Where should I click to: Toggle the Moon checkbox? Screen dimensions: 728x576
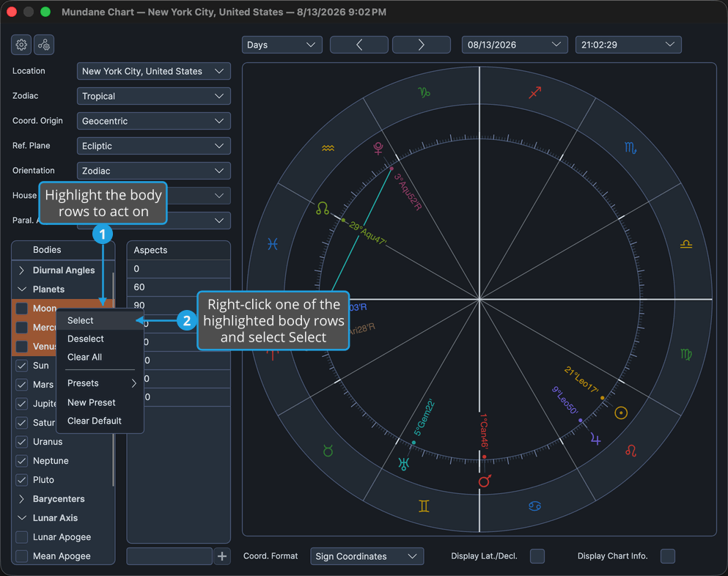(x=22, y=309)
